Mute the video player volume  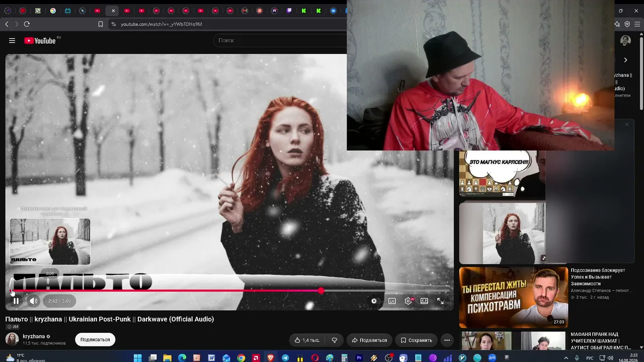click(x=33, y=301)
